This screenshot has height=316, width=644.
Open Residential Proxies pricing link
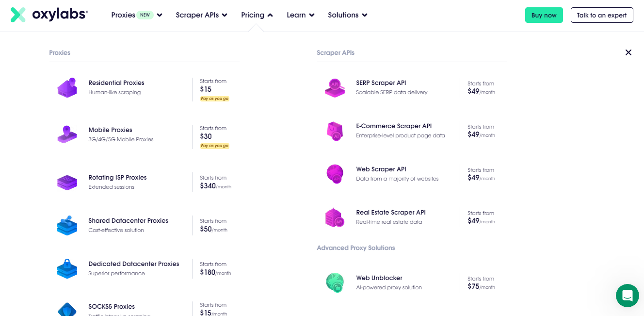[x=116, y=83]
